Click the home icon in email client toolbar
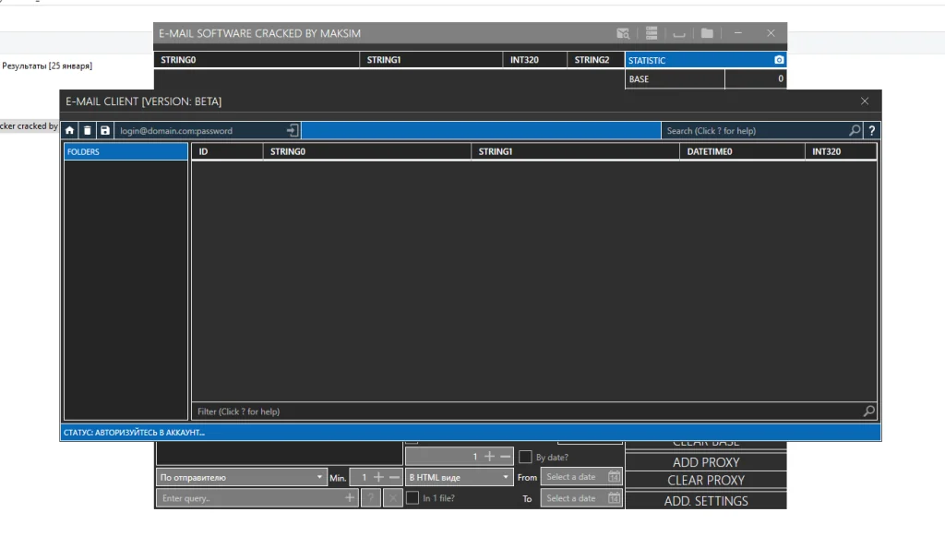The height and width of the screenshot is (560, 945). coord(69,131)
